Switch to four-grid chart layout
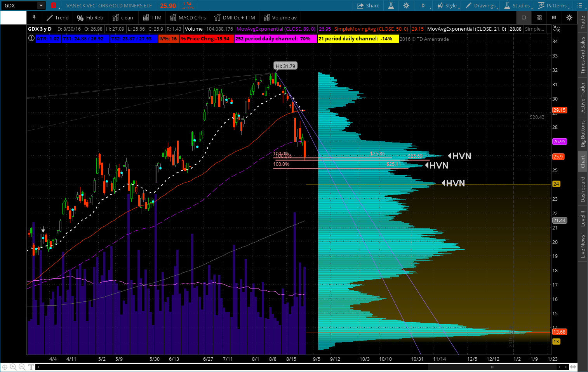Image resolution: width=588 pixels, height=372 pixels. [x=539, y=17]
